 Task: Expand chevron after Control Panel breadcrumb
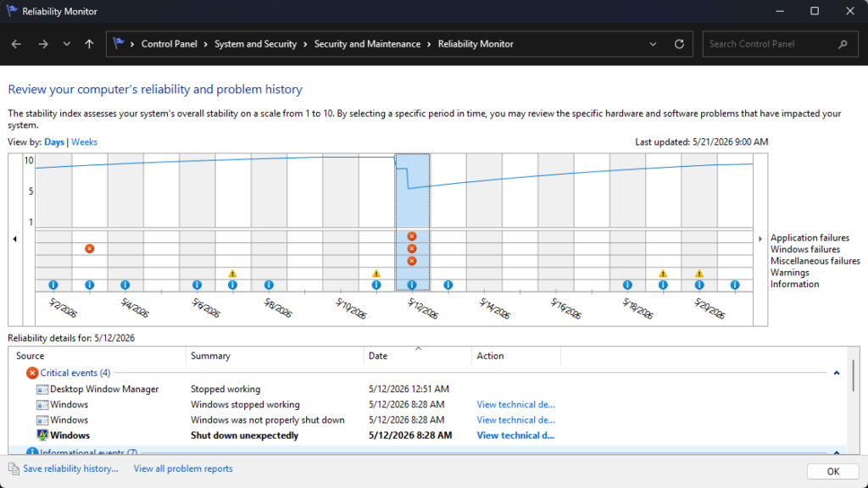pyautogui.click(x=205, y=44)
